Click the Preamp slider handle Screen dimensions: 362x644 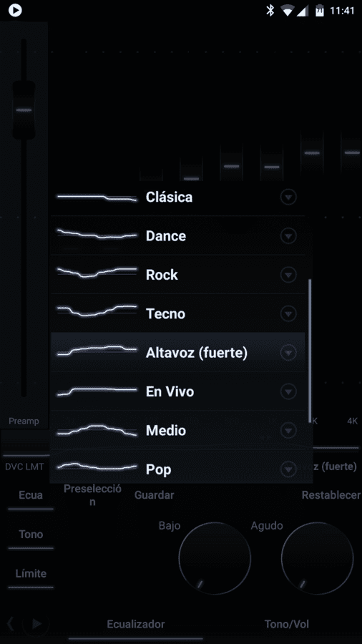point(24,110)
